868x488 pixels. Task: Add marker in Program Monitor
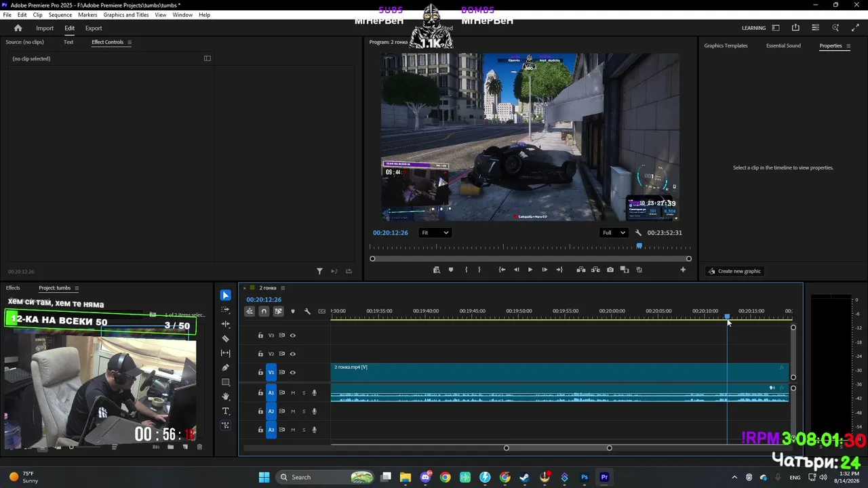coord(451,270)
